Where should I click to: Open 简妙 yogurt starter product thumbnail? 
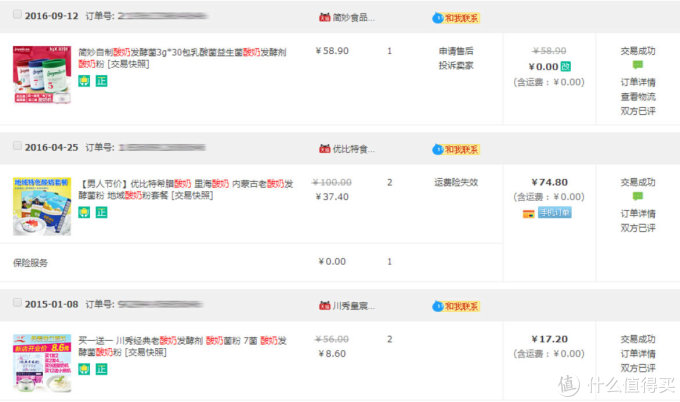coord(42,74)
